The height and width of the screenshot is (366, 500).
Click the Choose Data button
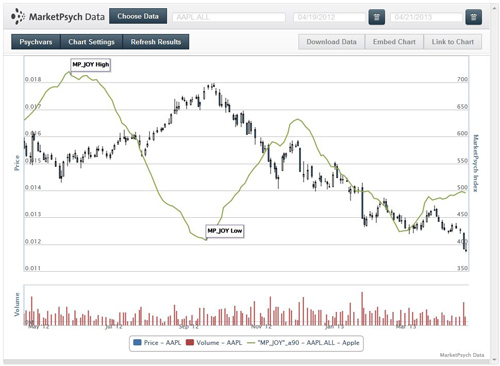click(x=138, y=16)
